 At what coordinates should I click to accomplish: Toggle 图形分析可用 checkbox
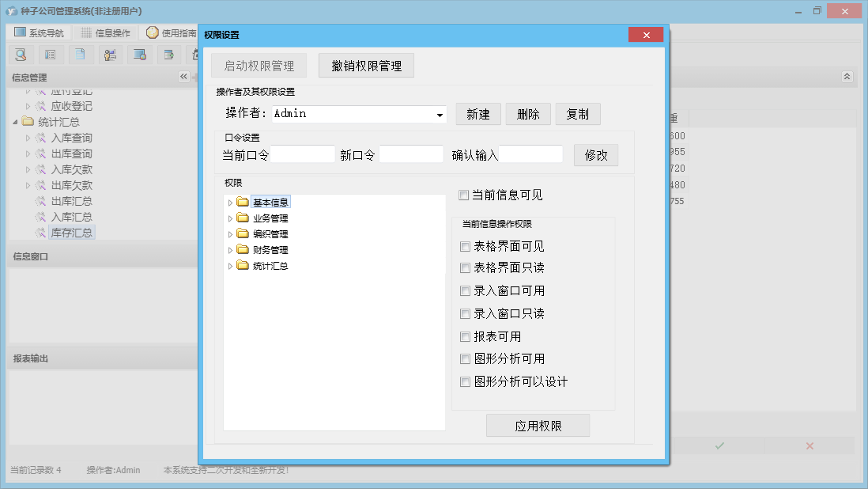(465, 359)
